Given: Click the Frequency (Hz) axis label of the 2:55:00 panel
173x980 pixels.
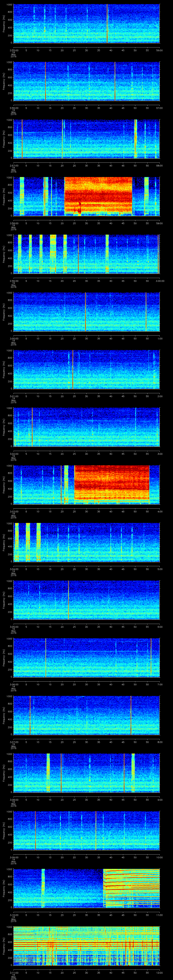Looking at the screenshot, I should tap(4, 24).
